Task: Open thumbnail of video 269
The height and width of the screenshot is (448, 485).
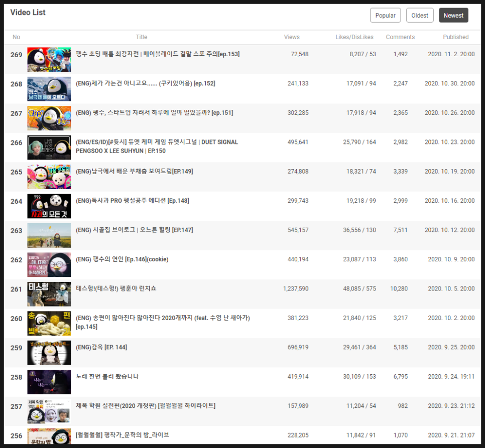Action: (49, 59)
